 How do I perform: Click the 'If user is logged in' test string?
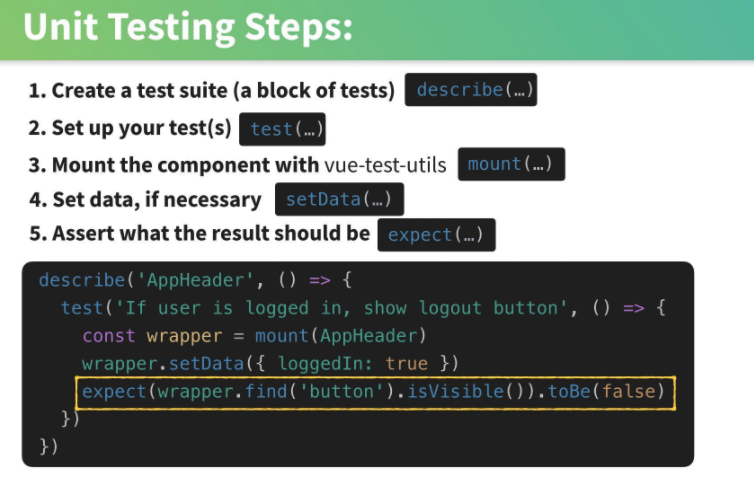[341, 308]
